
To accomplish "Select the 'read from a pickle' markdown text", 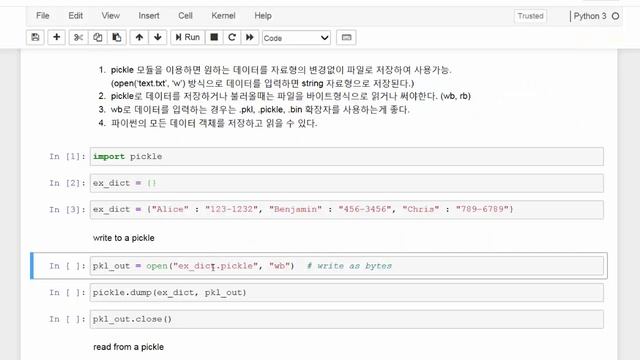I will (129, 347).
